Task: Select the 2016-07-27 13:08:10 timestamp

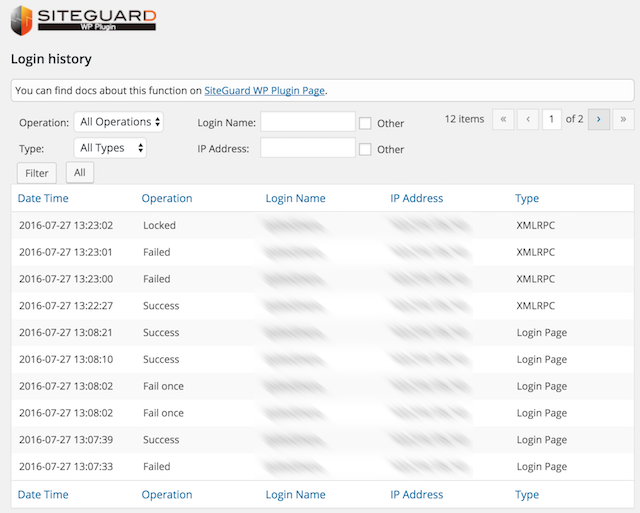Action: coord(66,360)
